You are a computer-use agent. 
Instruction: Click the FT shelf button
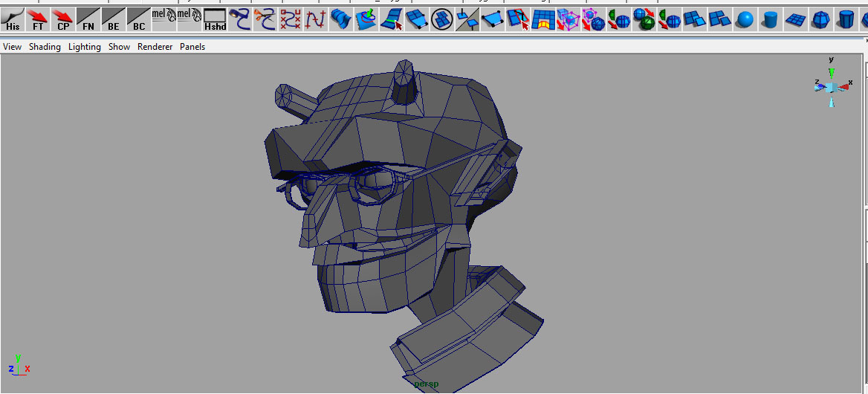click(38, 19)
